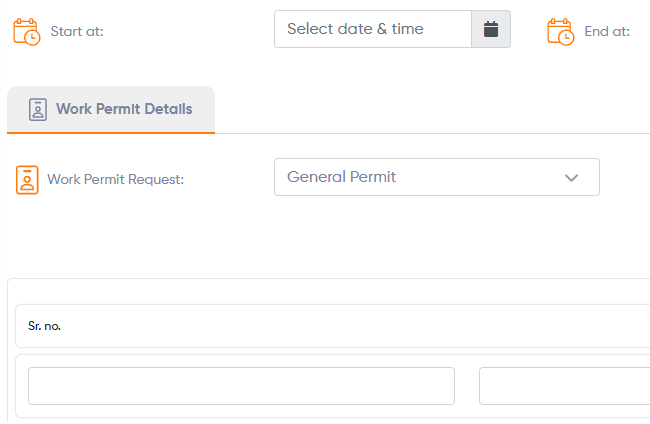650x424 pixels.
Task: Click the chevron arrow in General Permit dropdown
Action: point(571,178)
